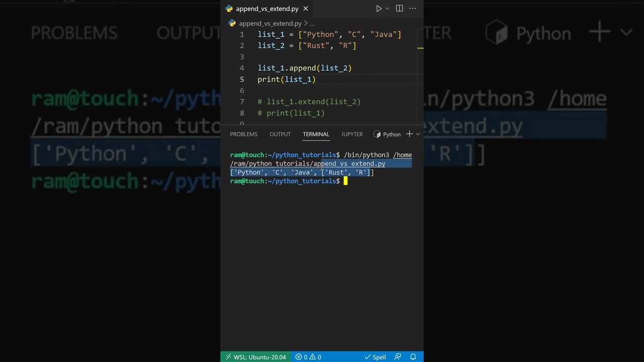The image size is (644, 362).
Task: Click the Python terminal profile label
Action: click(x=387, y=134)
